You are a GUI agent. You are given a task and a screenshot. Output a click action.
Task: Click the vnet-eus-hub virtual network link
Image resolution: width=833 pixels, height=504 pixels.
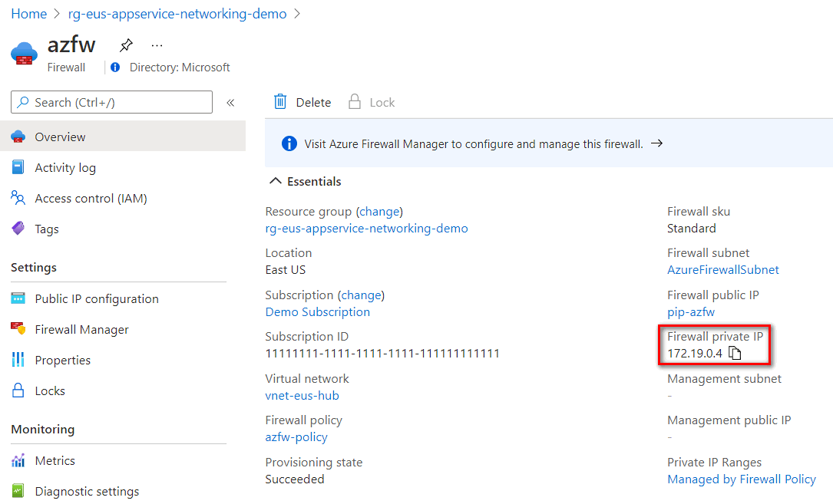[302, 396]
